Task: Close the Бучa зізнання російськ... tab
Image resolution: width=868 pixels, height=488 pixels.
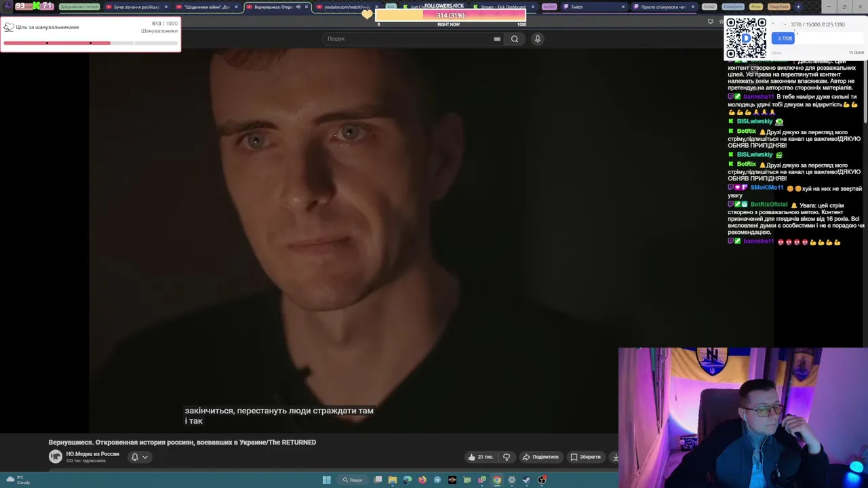Action: tap(166, 7)
